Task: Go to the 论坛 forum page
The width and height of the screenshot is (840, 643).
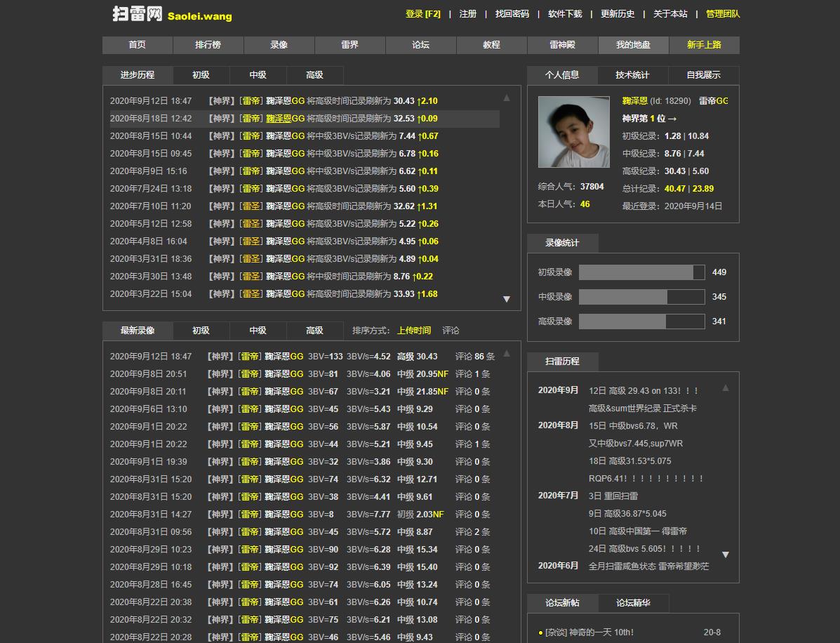Action: point(420,45)
